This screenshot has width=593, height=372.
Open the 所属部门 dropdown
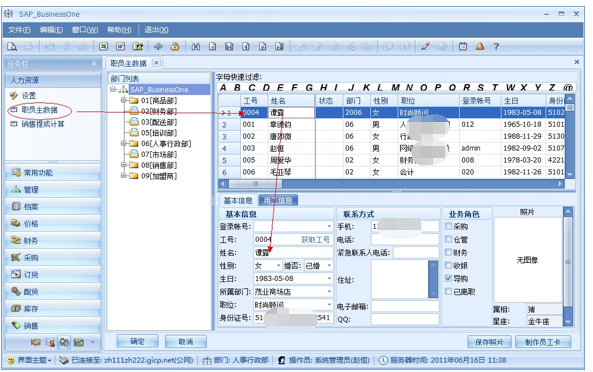coord(329,292)
